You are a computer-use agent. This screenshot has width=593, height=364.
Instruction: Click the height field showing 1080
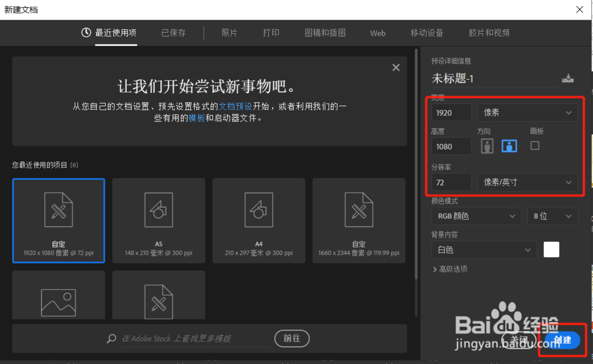pos(451,146)
